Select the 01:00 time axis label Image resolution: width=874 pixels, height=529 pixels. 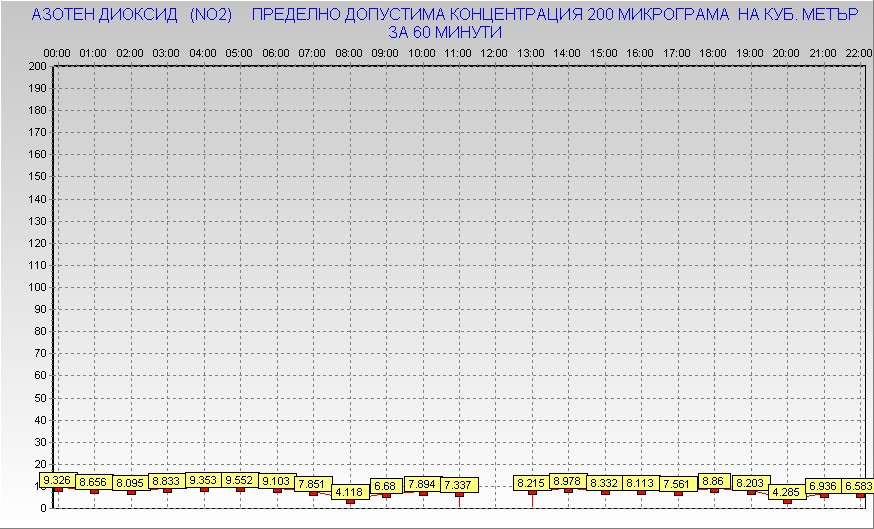tap(93, 54)
